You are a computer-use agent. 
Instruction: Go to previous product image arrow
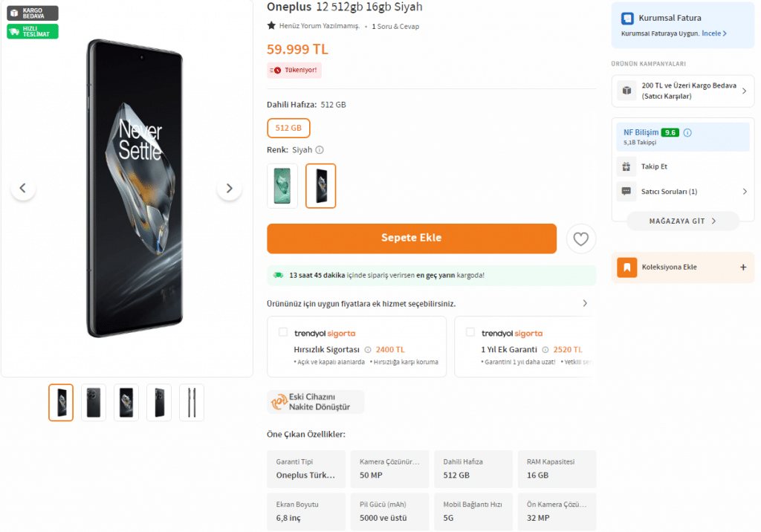pos(23,188)
